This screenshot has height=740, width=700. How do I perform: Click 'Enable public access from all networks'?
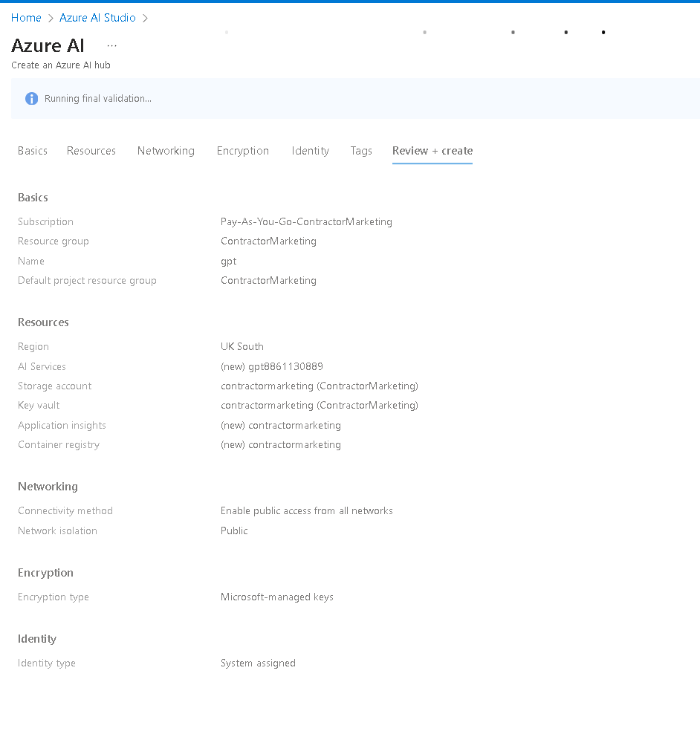(x=307, y=510)
